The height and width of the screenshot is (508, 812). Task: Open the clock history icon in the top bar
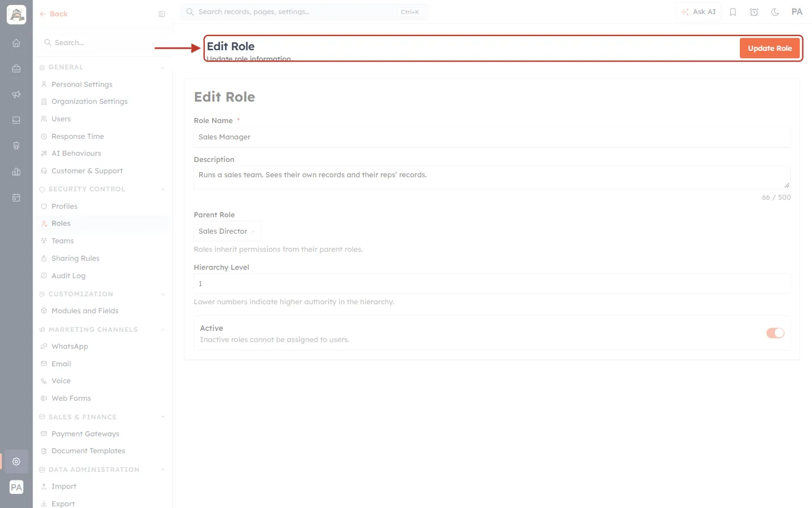coord(754,12)
